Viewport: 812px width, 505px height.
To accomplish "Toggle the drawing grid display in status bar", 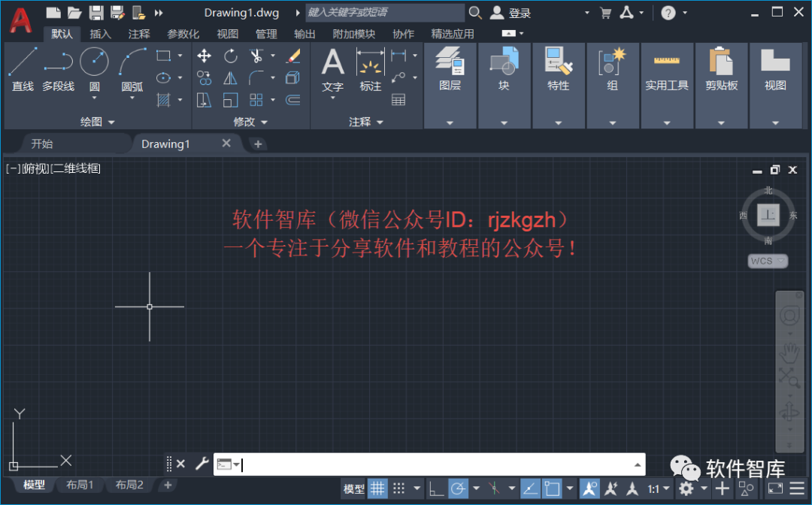I will tap(377, 488).
